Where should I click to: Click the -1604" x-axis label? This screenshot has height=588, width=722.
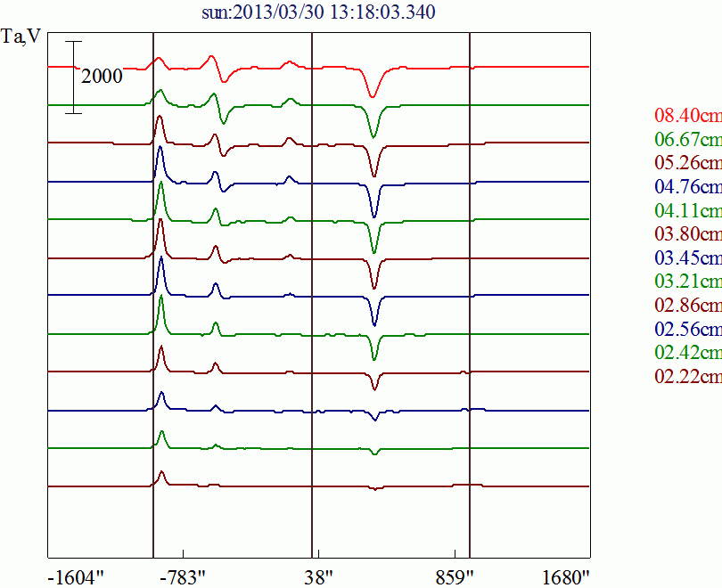(76, 577)
